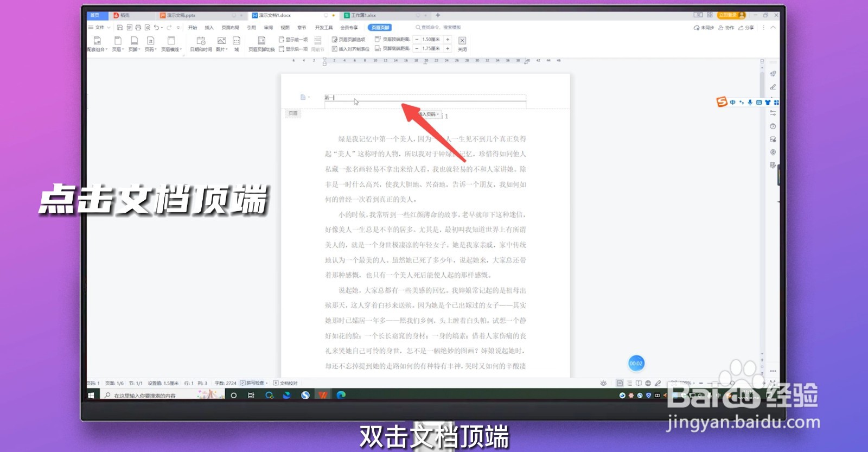Decrease footer bottom distance 1.75厘米

click(417, 48)
